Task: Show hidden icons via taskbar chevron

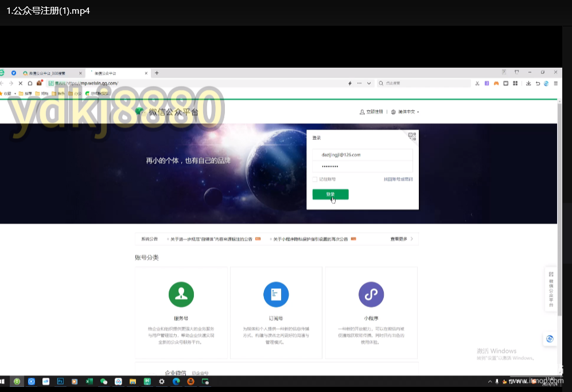Action: coord(489,381)
